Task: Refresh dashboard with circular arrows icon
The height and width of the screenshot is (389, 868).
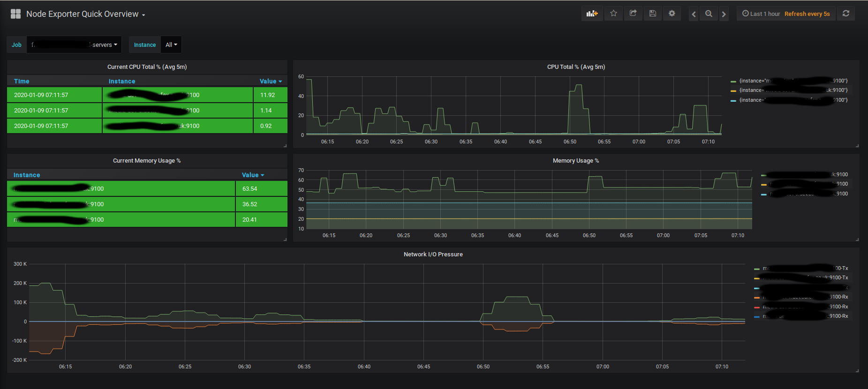Action: point(846,14)
